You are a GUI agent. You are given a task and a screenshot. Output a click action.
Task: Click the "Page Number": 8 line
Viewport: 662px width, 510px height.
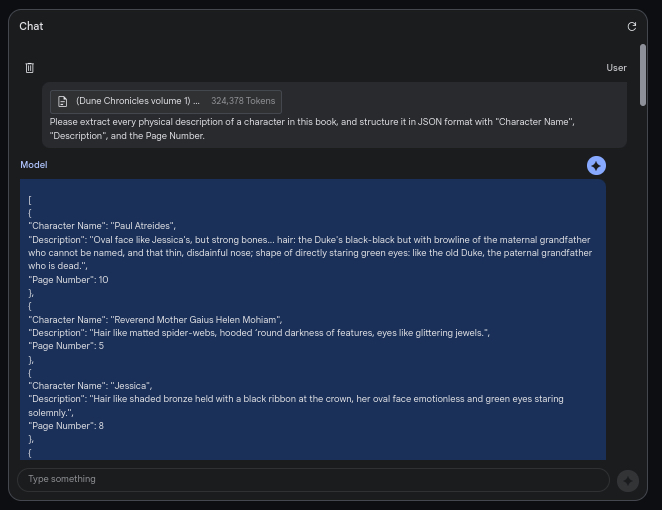tap(66, 426)
